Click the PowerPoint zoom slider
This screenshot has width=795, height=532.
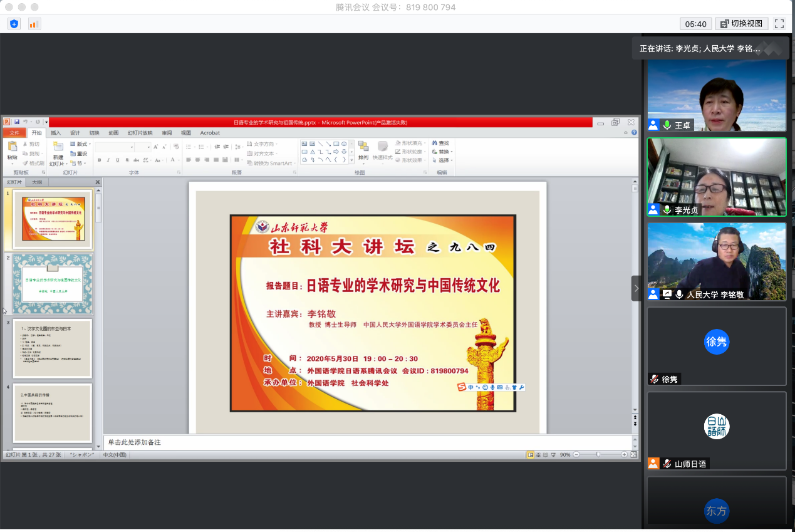coord(598,454)
